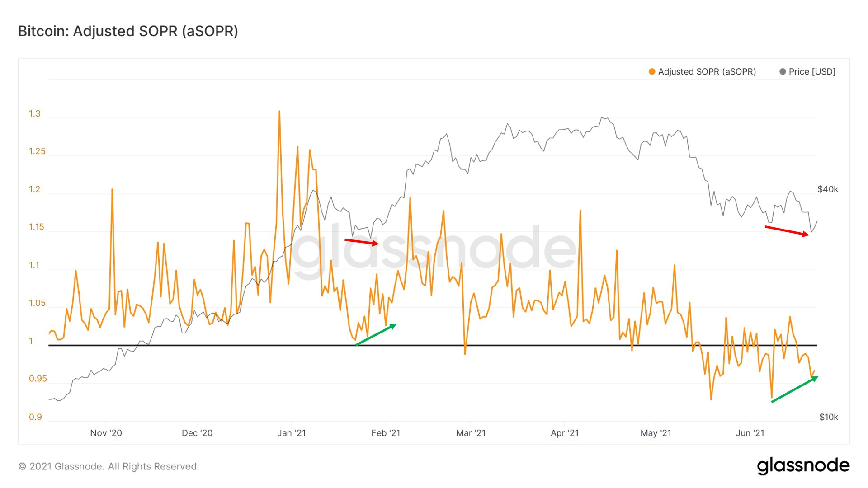Click the $40k price axis label
Screen dimensions: 868x488
[827, 189]
